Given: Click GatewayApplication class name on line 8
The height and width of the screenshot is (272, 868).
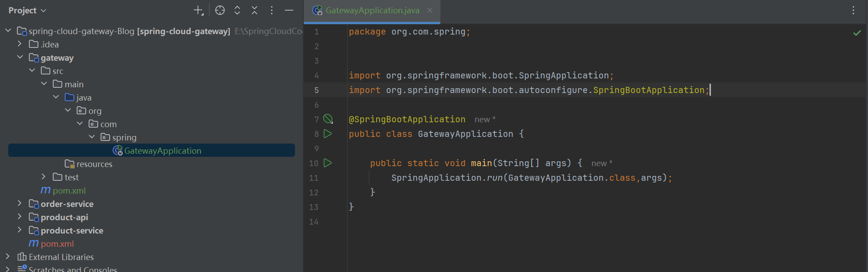Looking at the screenshot, I should tap(466, 134).
